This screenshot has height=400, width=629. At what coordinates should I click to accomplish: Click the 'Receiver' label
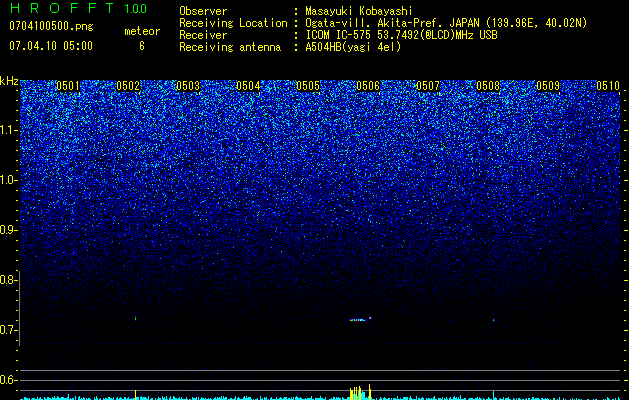(x=203, y=35)
